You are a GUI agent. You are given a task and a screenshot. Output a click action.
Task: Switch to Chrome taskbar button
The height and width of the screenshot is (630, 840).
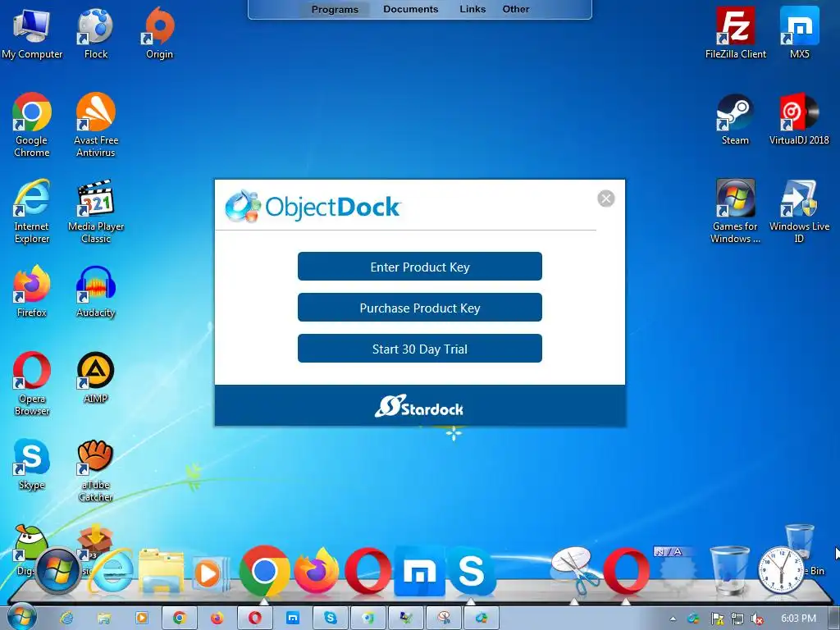pos(180,619)
